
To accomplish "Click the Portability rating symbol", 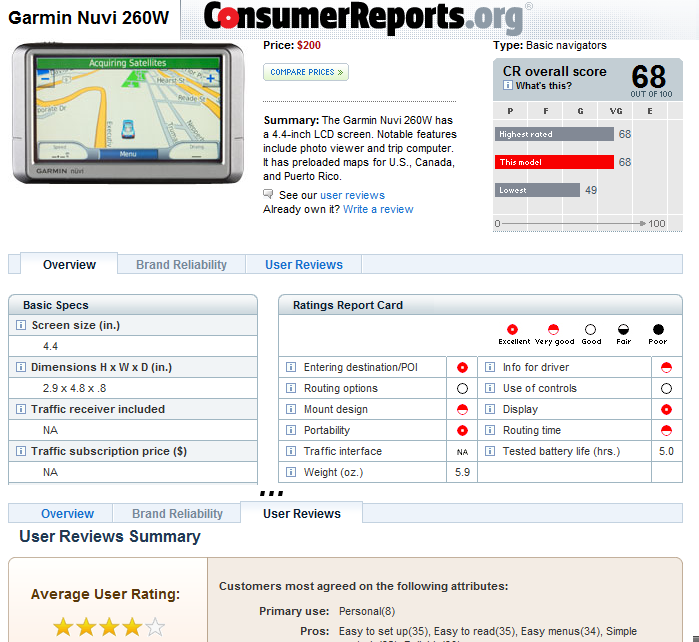I will click(462, 430).
